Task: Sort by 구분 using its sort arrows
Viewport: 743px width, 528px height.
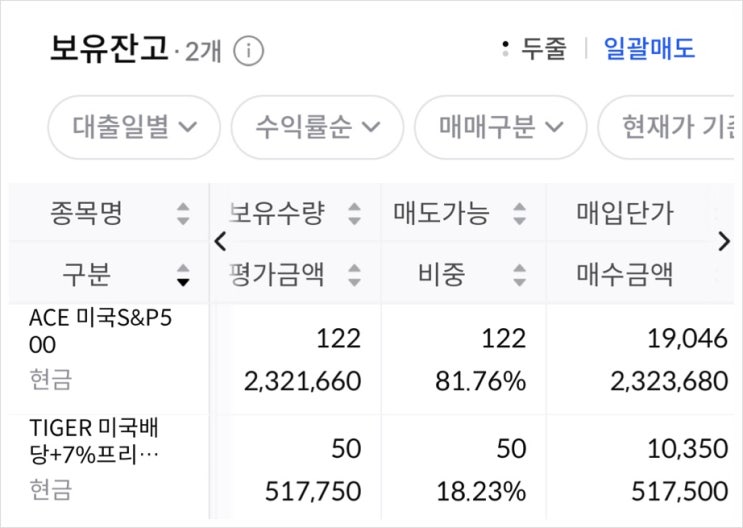Action: [183, 275]
